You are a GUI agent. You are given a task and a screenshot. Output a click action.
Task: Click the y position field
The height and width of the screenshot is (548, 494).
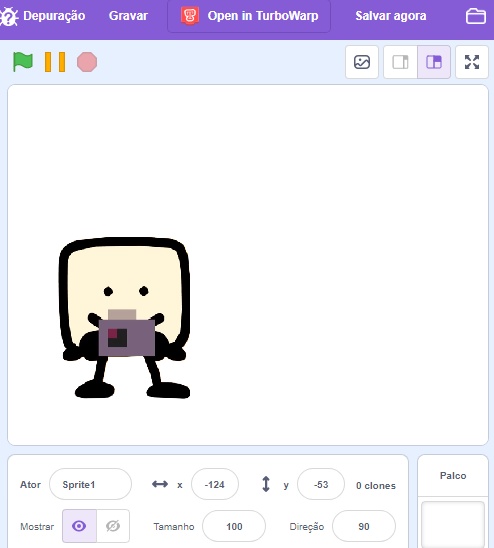point(321,484)
